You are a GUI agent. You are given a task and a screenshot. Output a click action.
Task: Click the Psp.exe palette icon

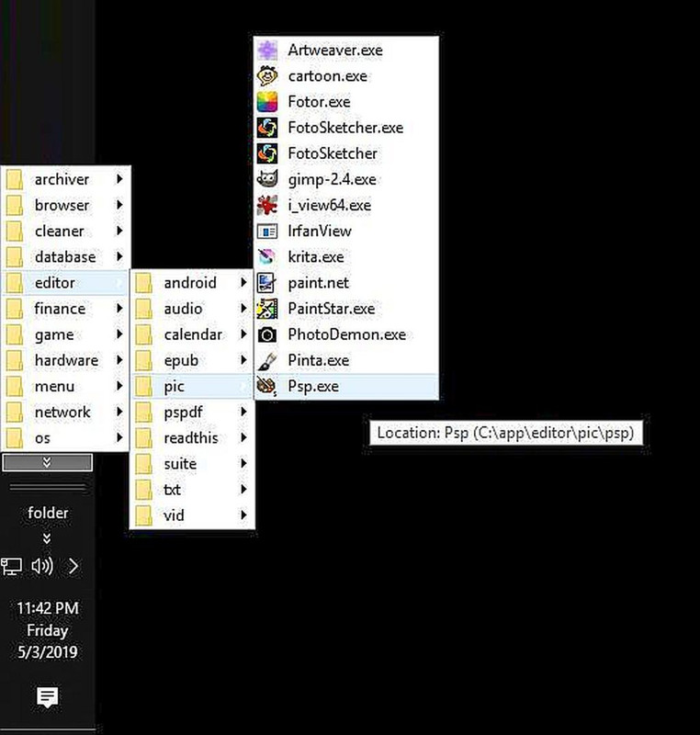pos(267,386)
